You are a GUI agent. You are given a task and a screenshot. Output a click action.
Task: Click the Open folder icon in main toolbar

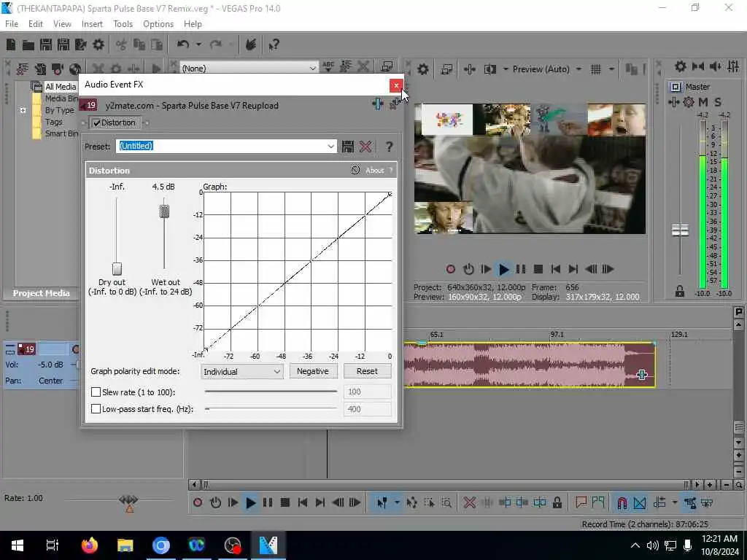click(28, 44)
